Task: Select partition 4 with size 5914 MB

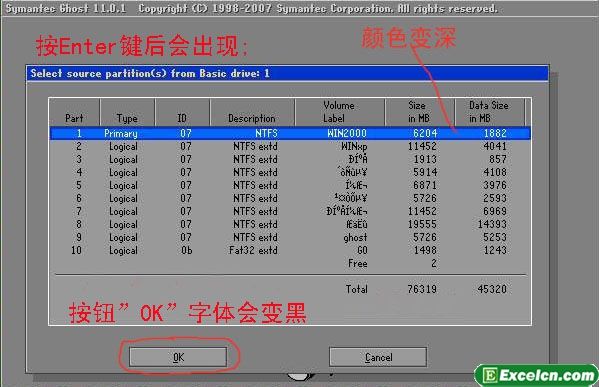Action: [290, 172]
